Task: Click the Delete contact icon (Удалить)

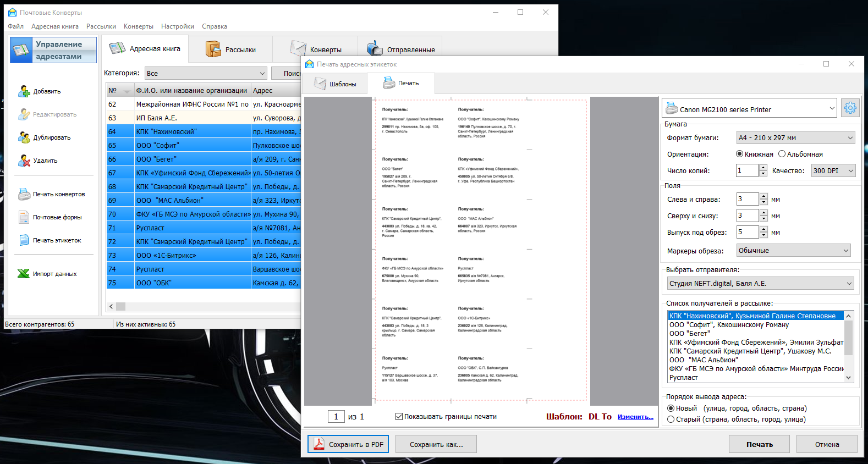Action: pos(24,161)
